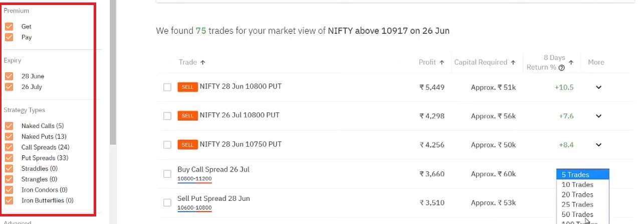Click SELL badge on 28 Jun 10750 PUT
The height and width of the screenshot is (224, 644).
coord(187,145)
